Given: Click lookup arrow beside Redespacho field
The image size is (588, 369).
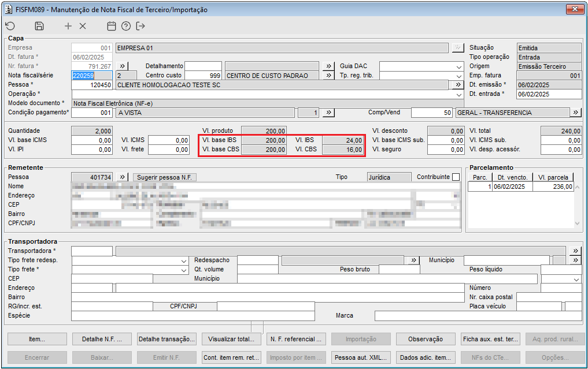Looking at the screenshot, I should 413,260.
